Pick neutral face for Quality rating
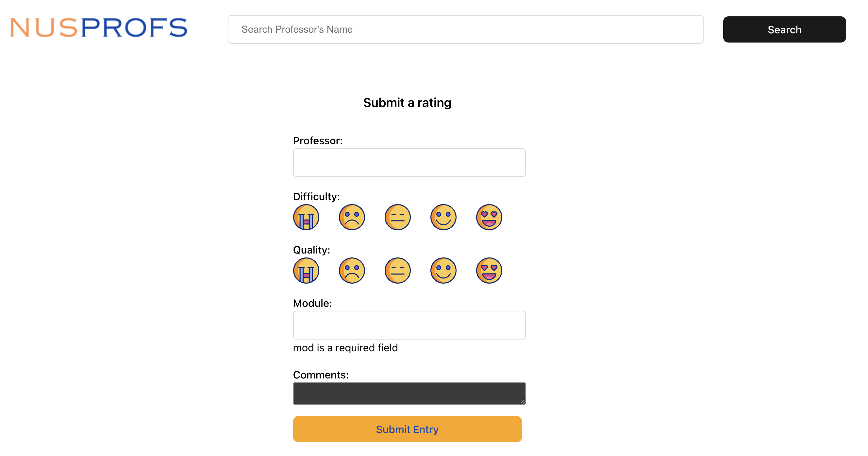This screenshot has width=868, height=456. [398, 271]
